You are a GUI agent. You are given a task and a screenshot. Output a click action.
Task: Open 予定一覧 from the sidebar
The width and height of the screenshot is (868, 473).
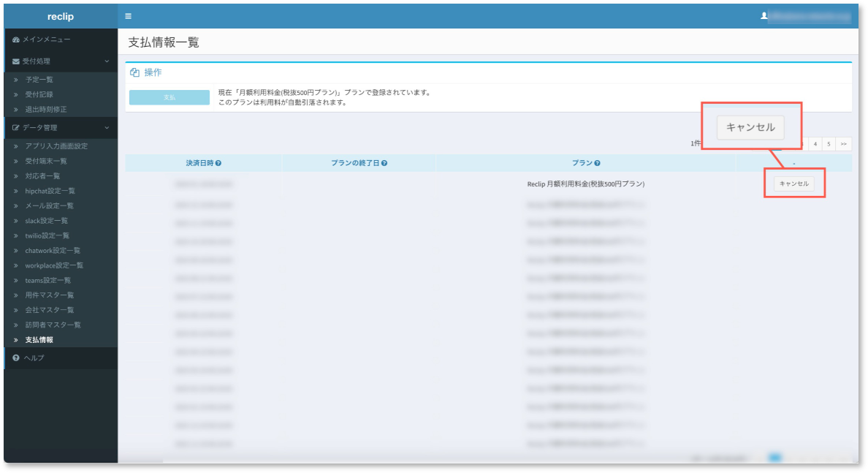38,79
